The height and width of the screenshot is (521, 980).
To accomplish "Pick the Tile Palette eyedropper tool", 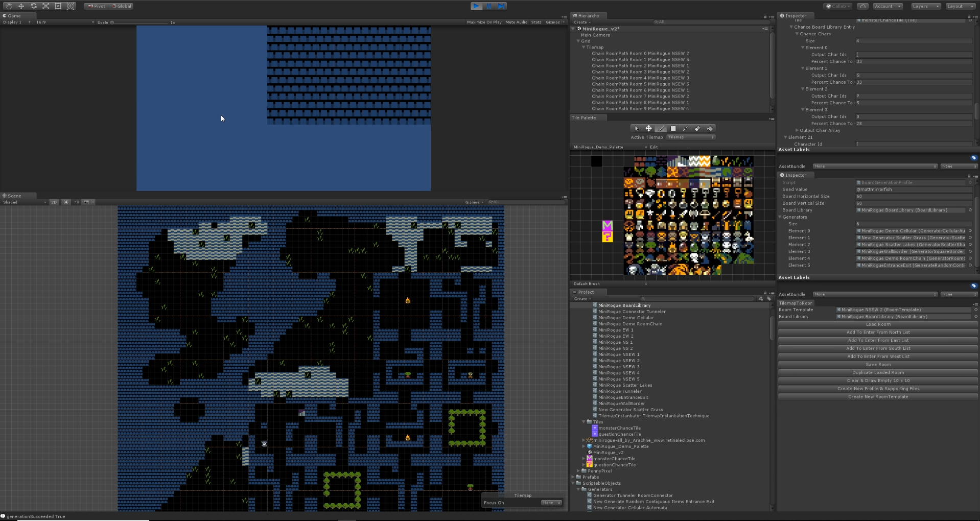I will (685, 129).
